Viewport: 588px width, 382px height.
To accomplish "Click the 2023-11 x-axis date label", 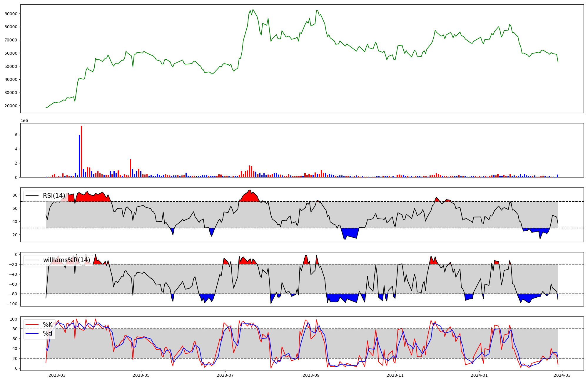I will pos(395,375).
